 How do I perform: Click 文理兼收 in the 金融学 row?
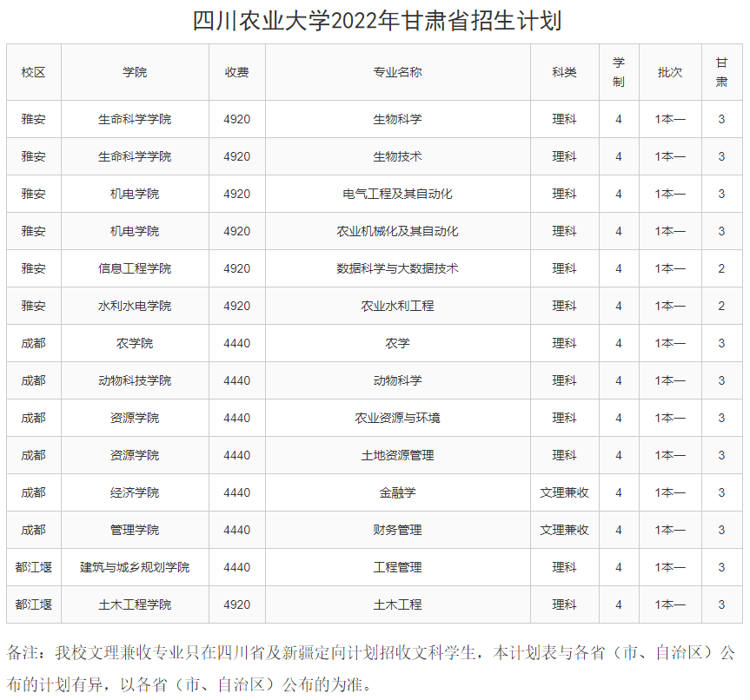coord(564,492)
